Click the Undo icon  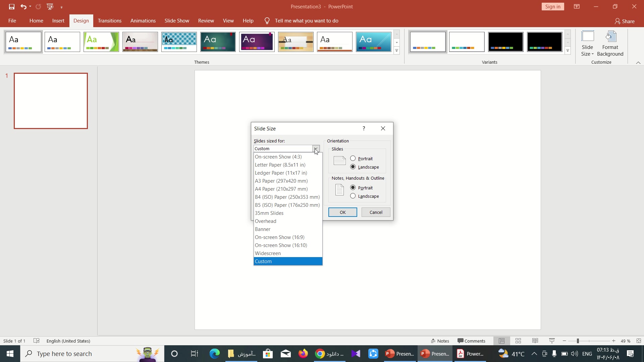click(x=23, y=7)
